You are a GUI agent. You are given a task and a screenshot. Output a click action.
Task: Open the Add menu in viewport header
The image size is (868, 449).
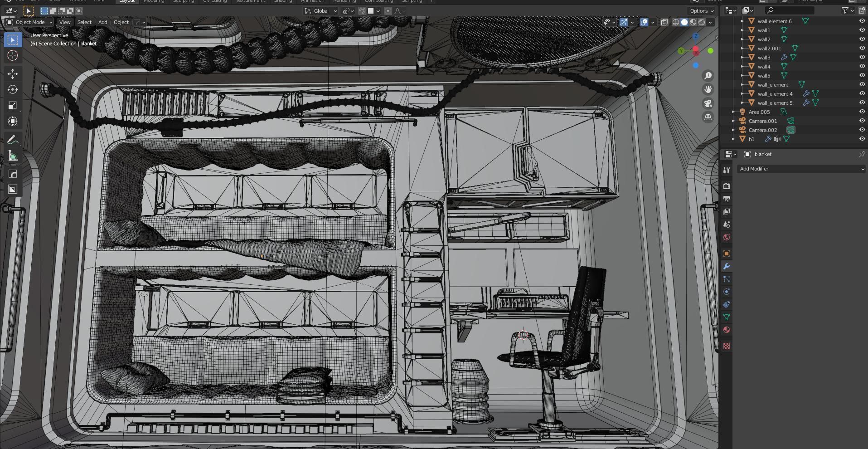tap(103, 22)
